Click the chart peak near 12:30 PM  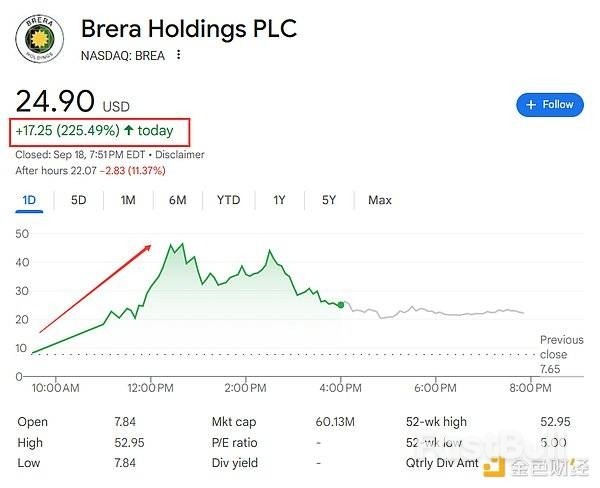point(171,245)
